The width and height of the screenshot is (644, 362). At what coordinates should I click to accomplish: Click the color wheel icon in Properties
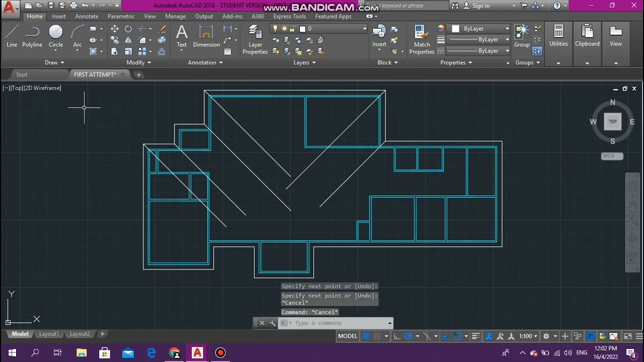click(x=441, y=29)
